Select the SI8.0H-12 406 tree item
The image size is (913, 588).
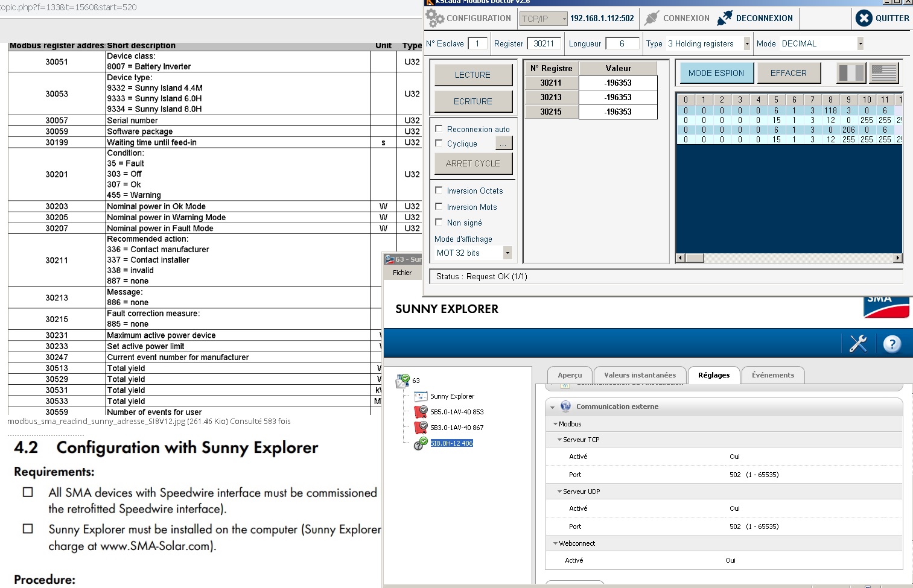click(451, 443)
